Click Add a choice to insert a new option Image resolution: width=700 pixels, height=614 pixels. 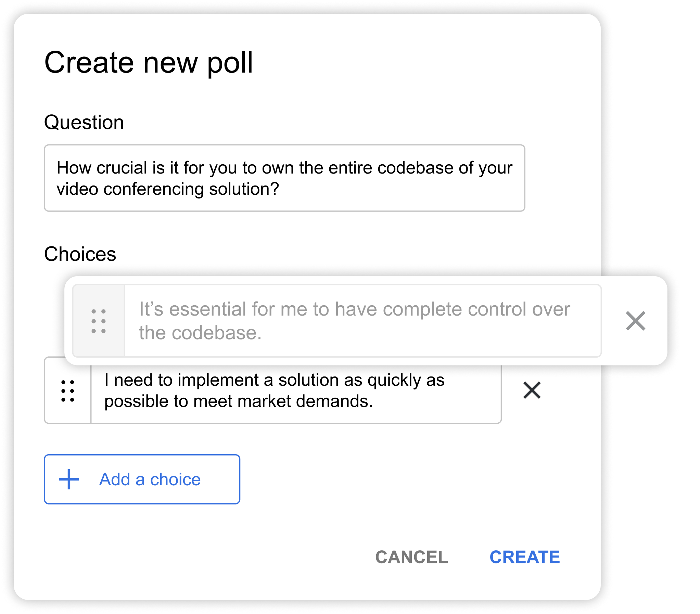coord(142,479)
